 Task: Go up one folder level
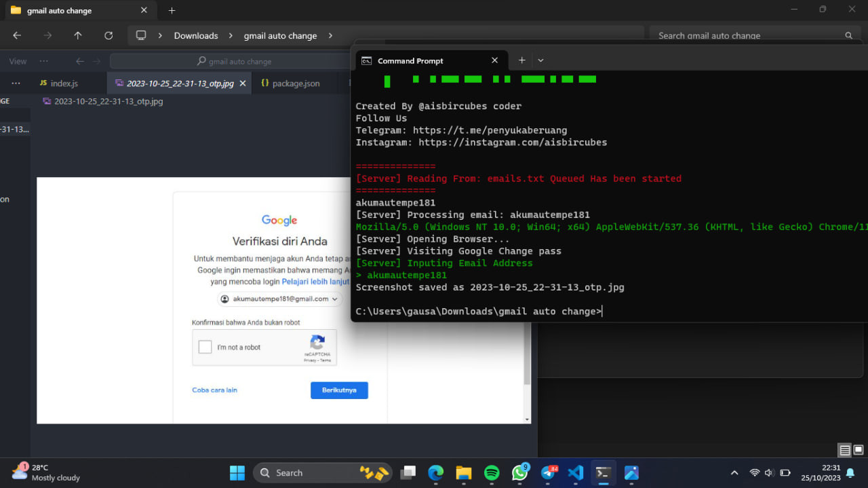pyautogui.click(x=78, y=35)
